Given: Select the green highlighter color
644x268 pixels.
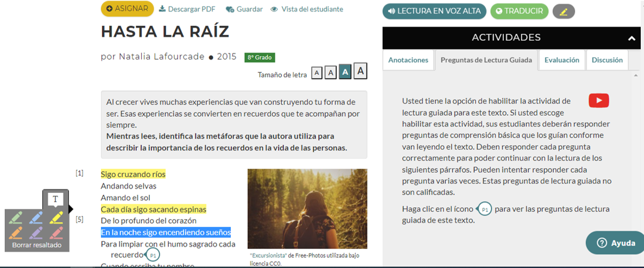Looking at the screenshot, I should (15, 217).
